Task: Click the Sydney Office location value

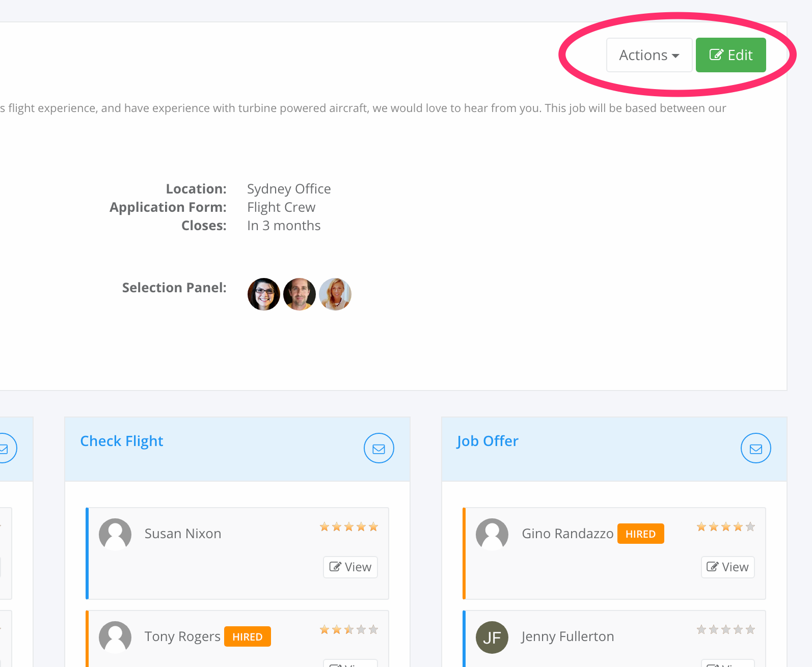Action: point(289,189)
